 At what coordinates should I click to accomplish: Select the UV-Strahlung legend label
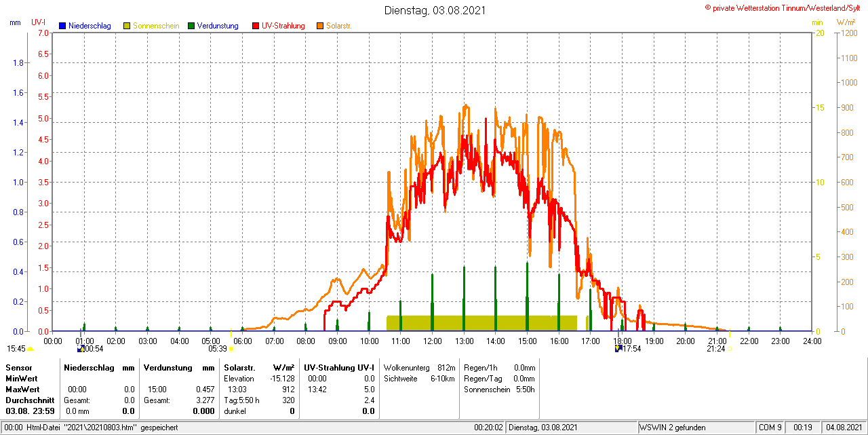click(x=283, y=26)
